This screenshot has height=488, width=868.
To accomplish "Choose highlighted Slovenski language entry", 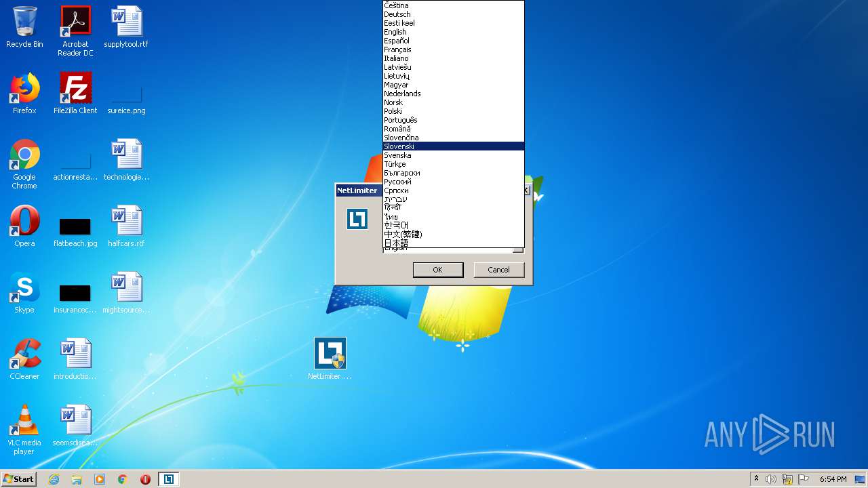I will 454,146.
